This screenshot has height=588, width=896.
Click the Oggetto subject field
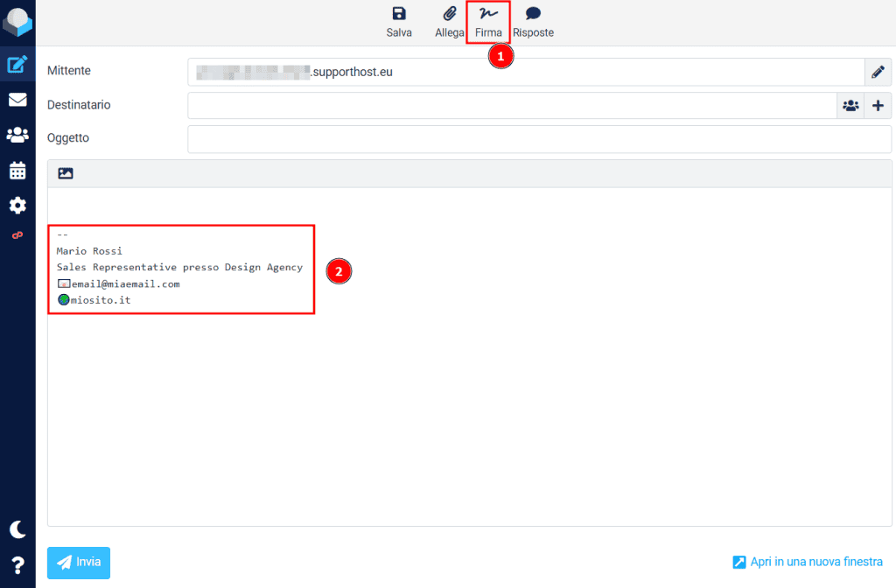pyautogui.click(x=539, y=139)
